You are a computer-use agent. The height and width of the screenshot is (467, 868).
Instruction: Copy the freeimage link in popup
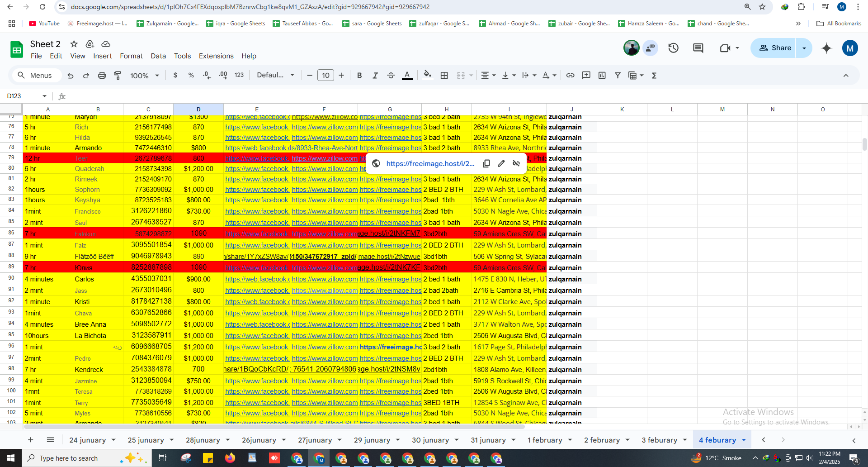[486, 163]
